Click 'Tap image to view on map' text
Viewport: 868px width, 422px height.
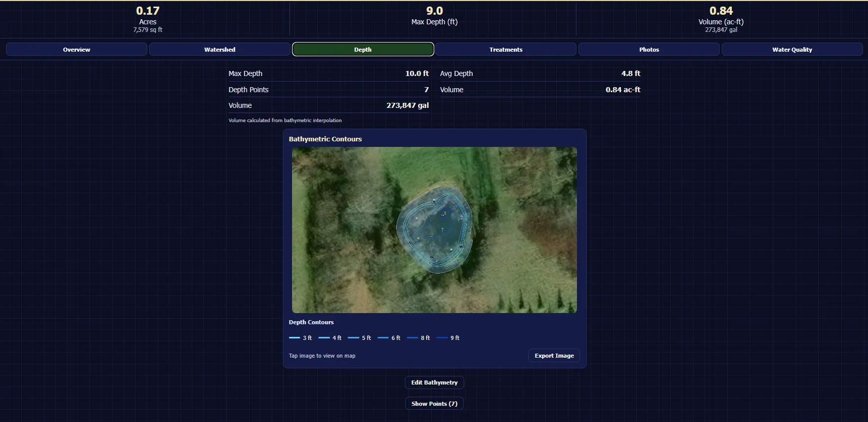(322, 356)
